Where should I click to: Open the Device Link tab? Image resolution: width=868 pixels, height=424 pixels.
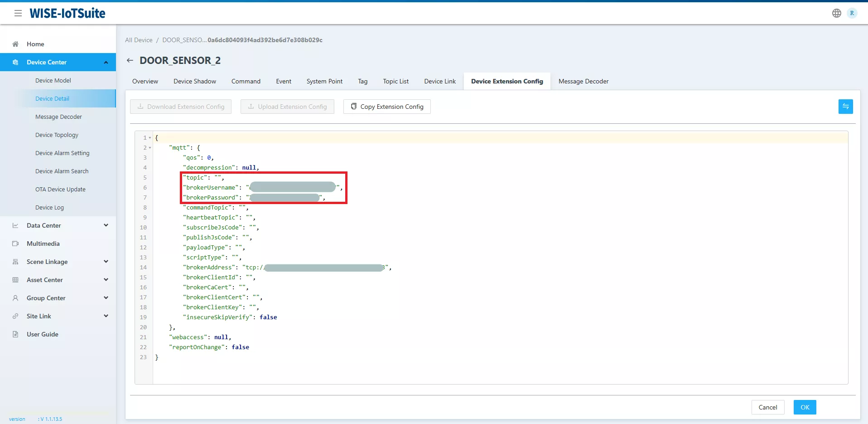440,81
